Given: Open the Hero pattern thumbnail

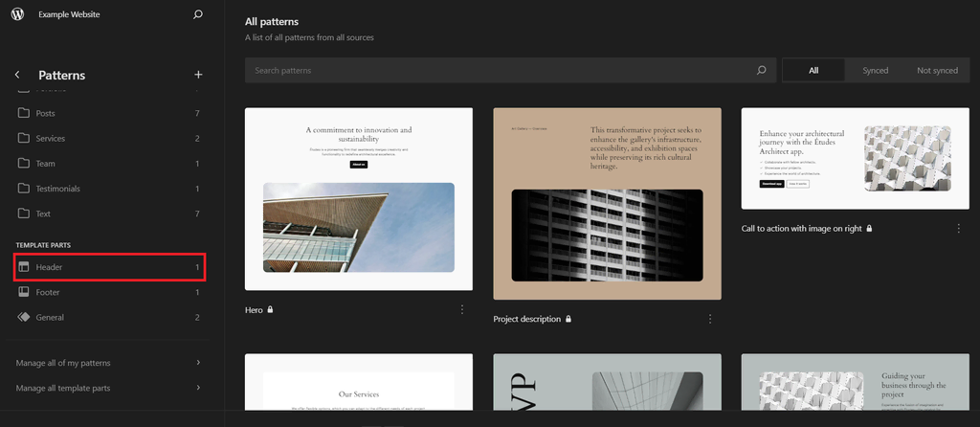Looking at the screenshot, I should [359, 199].
